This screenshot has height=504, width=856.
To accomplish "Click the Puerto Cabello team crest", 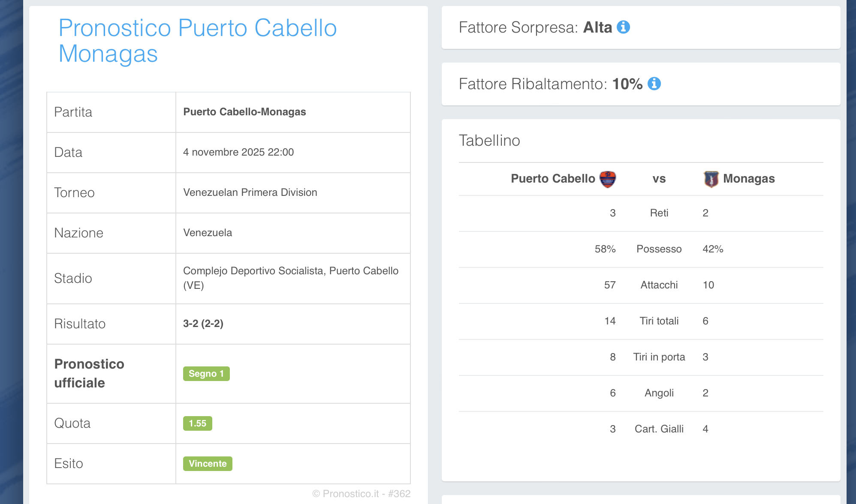I will click(607, 179).
